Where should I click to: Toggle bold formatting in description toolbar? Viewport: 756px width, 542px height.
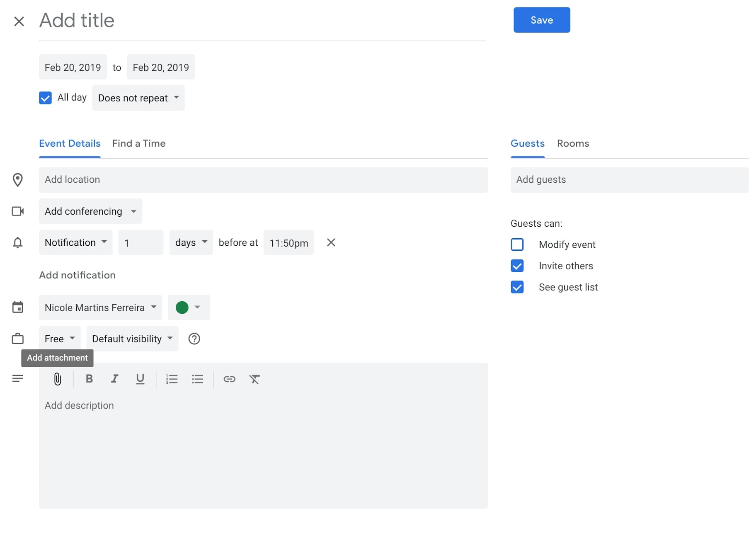(89, 379)
